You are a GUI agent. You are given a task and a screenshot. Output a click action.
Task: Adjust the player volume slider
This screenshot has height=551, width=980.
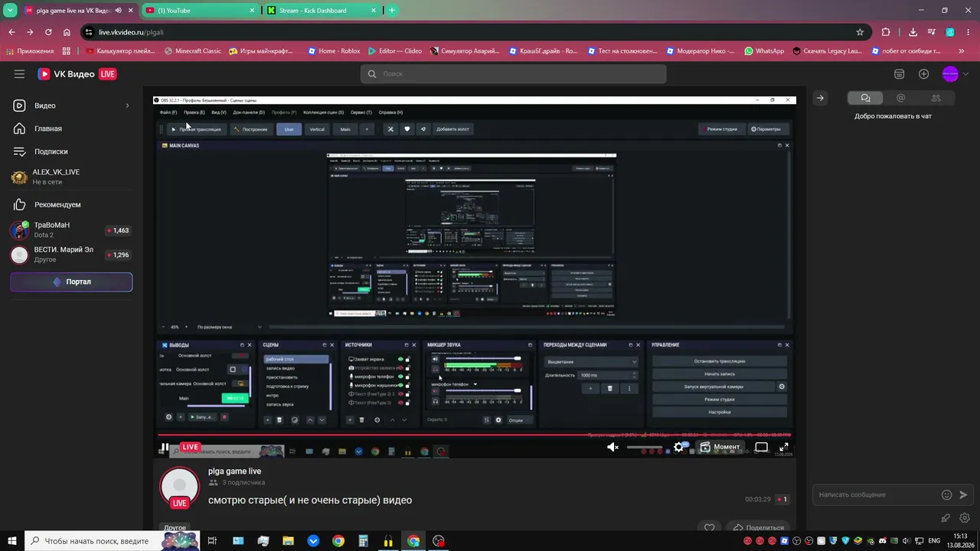pos(645,448)
